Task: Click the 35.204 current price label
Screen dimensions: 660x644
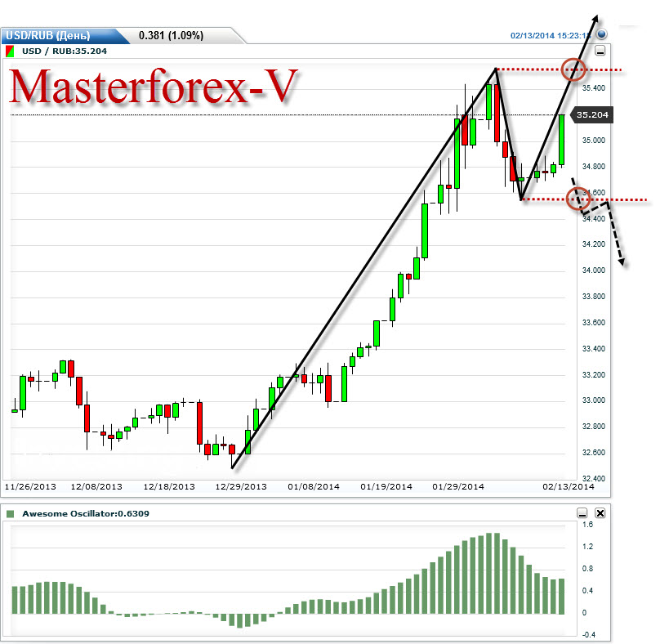Action: click(592, 115)
